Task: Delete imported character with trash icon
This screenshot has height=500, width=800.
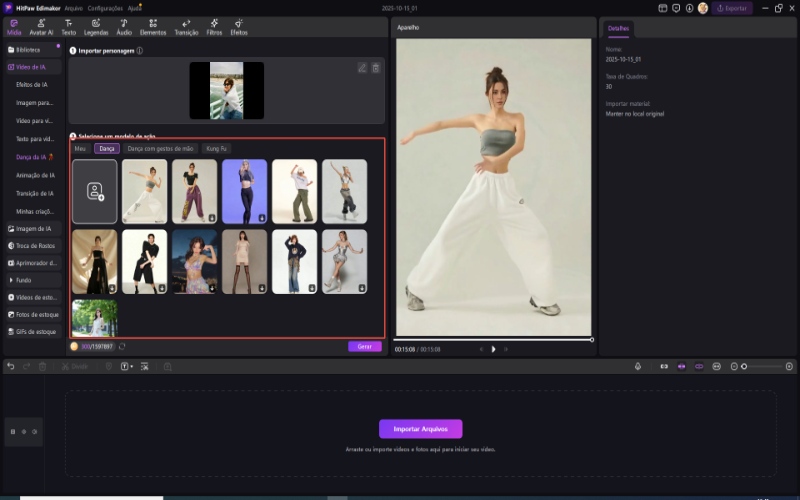Action: tap(376, 68)
